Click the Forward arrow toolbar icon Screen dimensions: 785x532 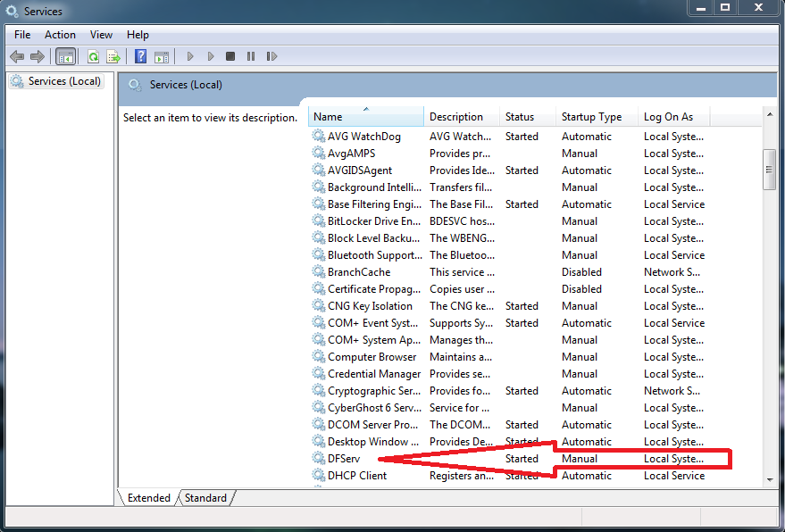(x=38, y=56)
